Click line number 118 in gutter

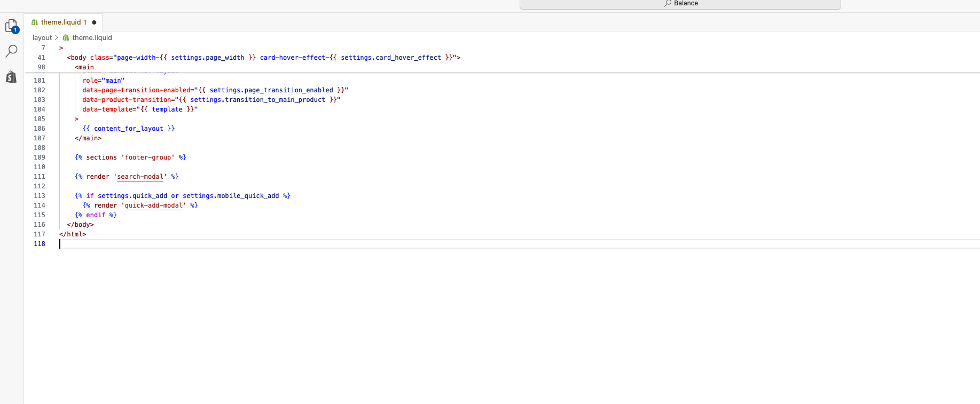tap(40, 244)
